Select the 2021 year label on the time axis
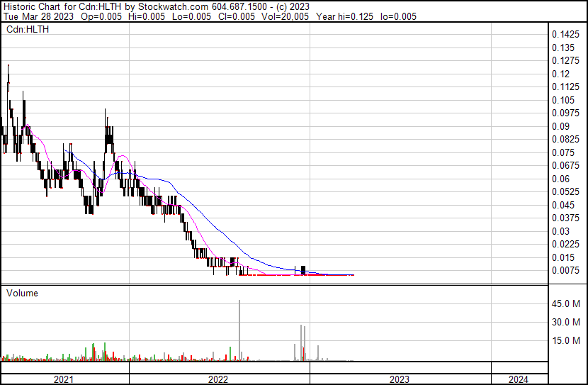588x385 pixels. [x=64, y=379]
